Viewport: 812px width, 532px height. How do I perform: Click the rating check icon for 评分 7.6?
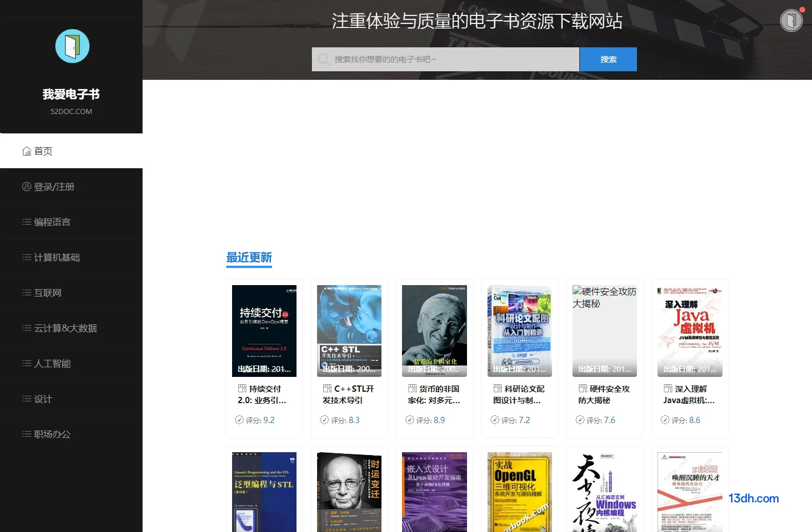[580, 420]
